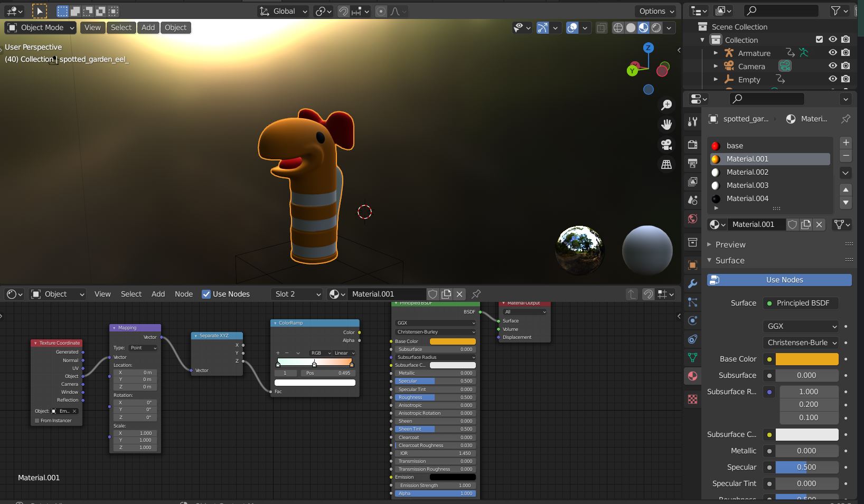
Task: Select solid viewport shading
Action: pos(631,27)
